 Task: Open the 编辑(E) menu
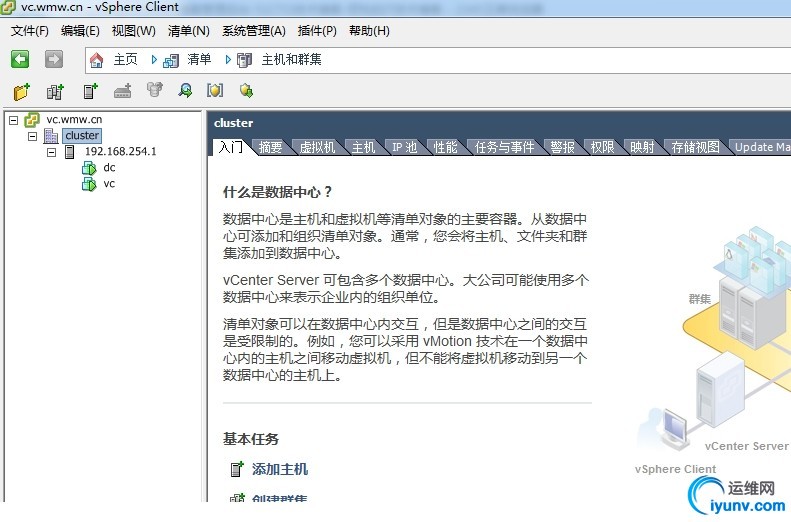tap(80, 31)
